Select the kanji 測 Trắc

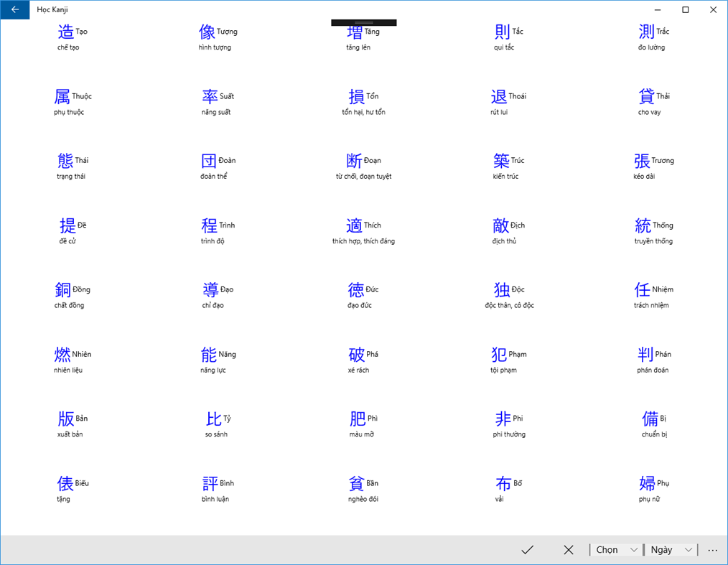point(645,32)
